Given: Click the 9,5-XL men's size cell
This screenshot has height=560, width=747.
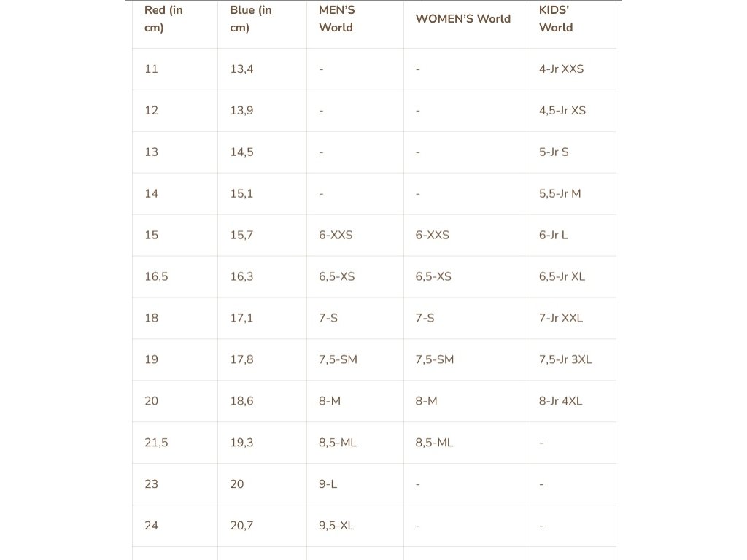Looking at the screenshot, I should 336,526.
